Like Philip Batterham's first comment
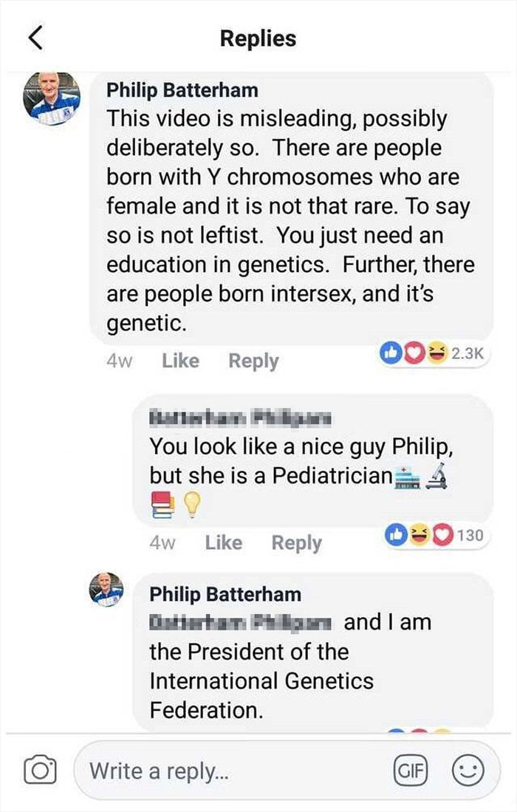 [180, 361]
